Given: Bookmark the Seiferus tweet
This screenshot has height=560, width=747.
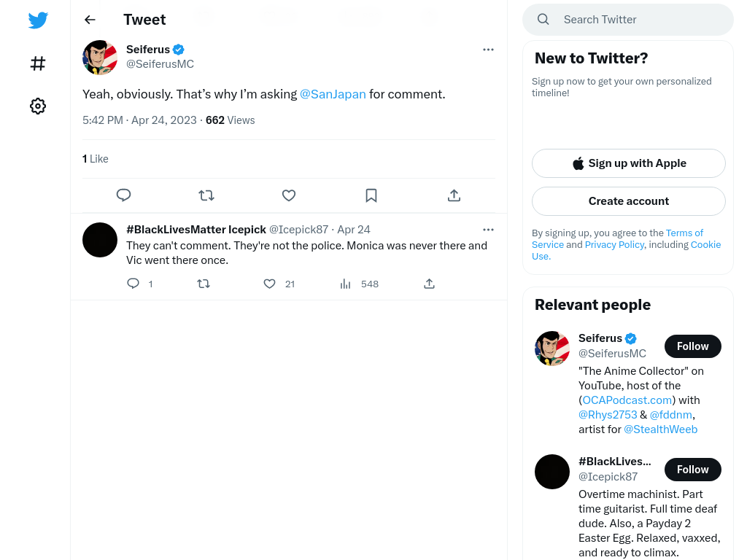Looking at the screenshot, I should click(371, 195).
